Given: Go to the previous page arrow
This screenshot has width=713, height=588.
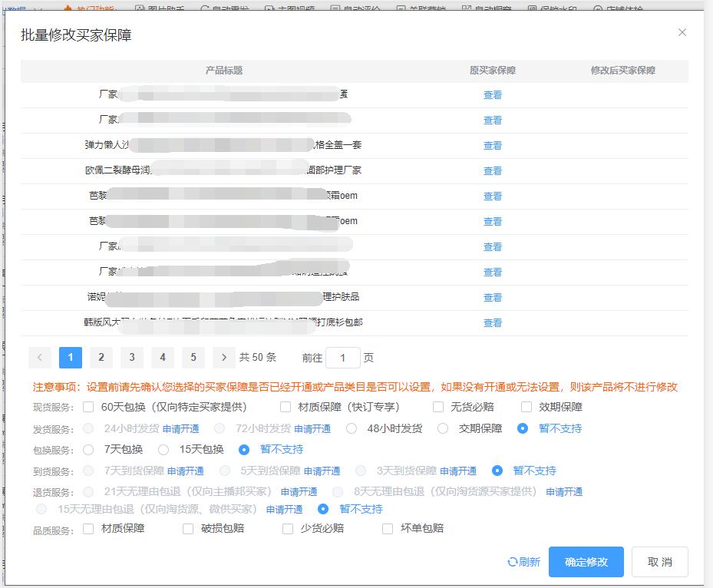Looking at the screenshot, I should [40, 358].
